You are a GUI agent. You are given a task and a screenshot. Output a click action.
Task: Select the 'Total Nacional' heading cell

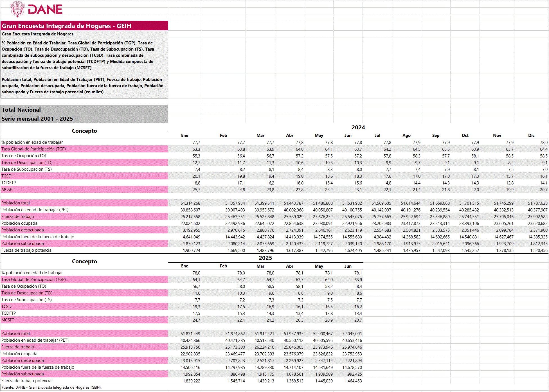click(x=84, y=110)
